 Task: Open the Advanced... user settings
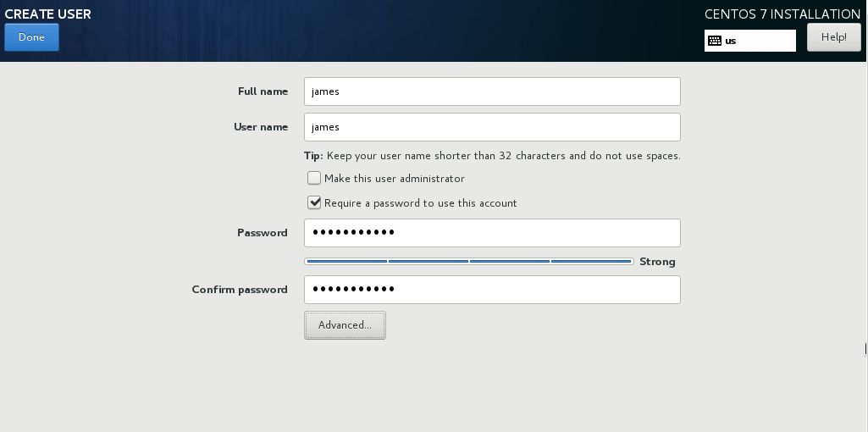click(345, 325)
